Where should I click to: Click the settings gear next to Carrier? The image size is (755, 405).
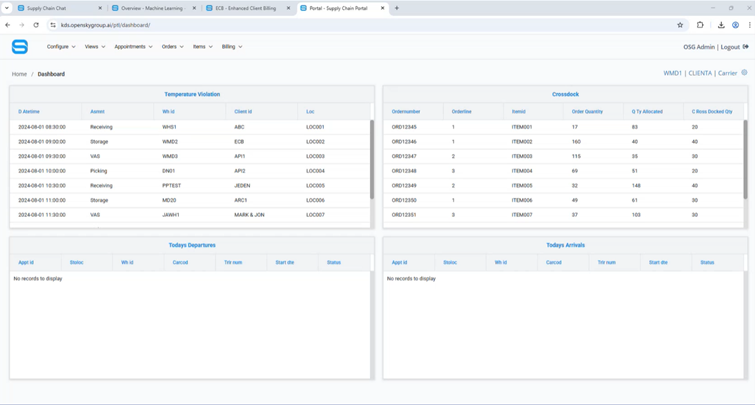click(745, 73)
